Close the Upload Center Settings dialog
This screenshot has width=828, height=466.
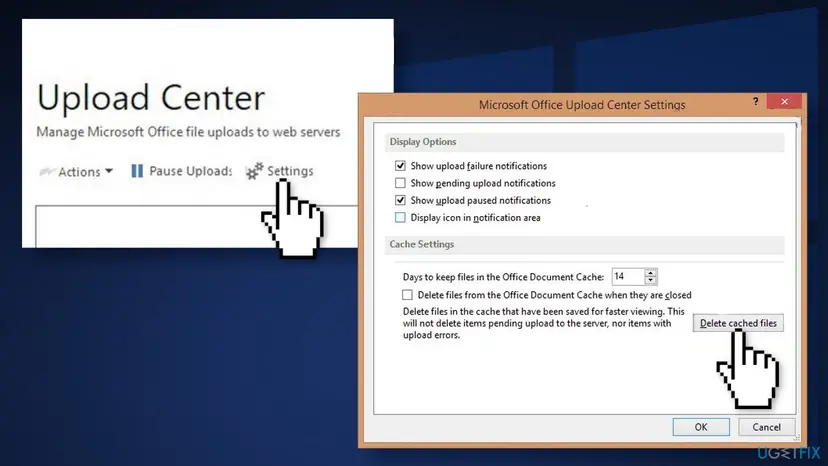785,101
